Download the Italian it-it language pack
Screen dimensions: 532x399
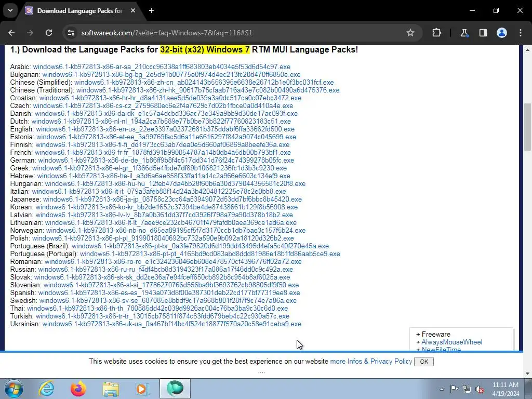coord(159,192)
